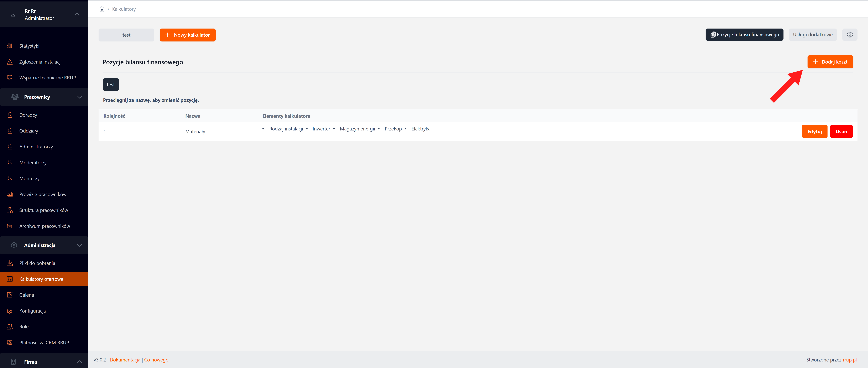868x368 pixels.
Task: Toggle the Rr Rr Administrator user menu
Action: click(77, 14)
